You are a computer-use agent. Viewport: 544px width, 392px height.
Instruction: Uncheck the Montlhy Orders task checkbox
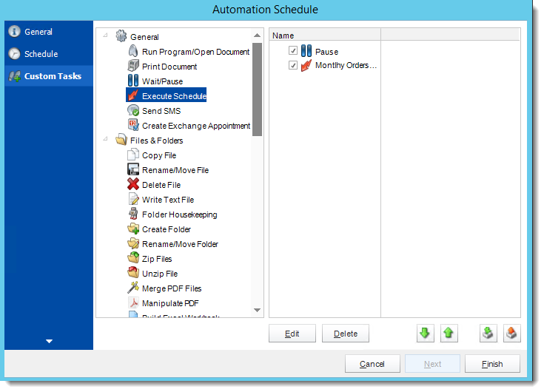point(293,65)
